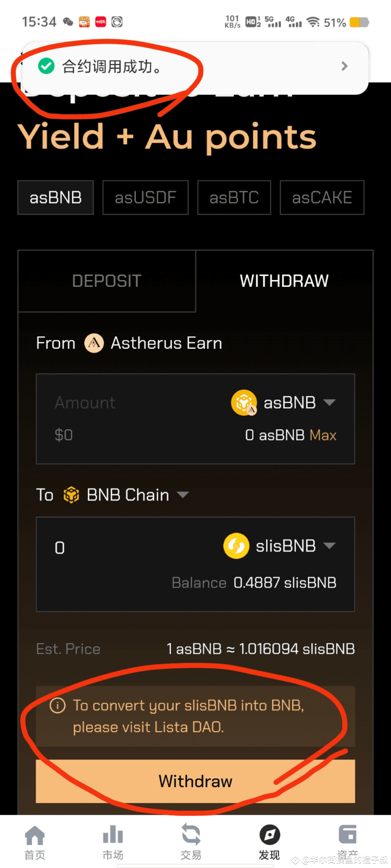Select the asUSDF asset tab
This screenshot has height=868, width=391.
pyautogui.click(x=146, y=197)
